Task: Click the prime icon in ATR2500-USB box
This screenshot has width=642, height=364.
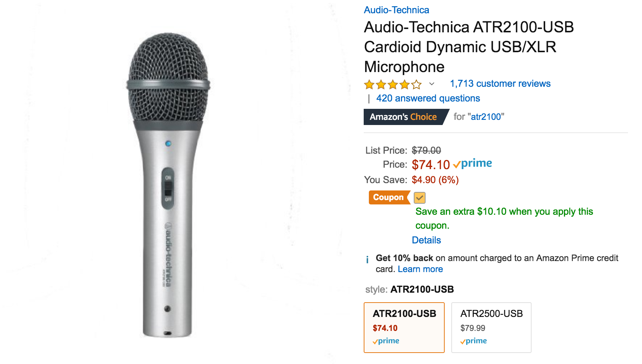Action: click(x=473, y=341)
